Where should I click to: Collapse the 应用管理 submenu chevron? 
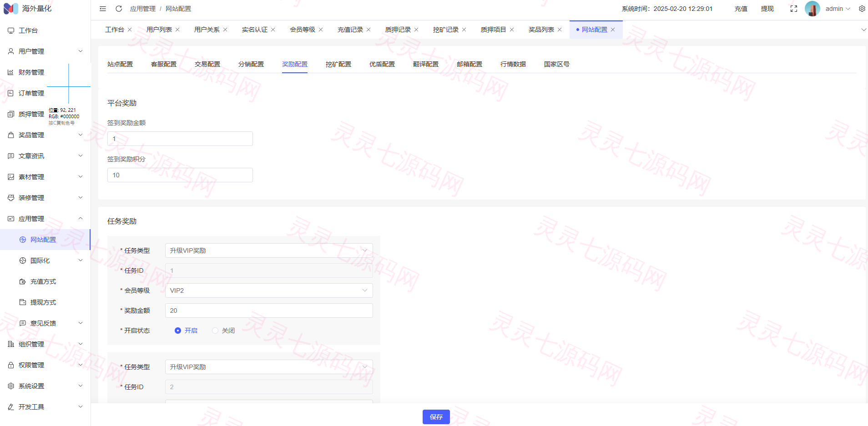coord(81,218)
